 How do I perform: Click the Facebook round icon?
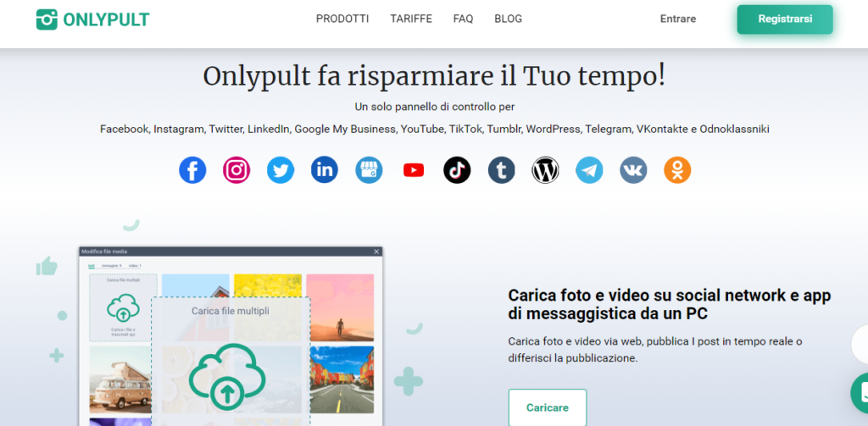pyautogui.click(x=192, y=170)
